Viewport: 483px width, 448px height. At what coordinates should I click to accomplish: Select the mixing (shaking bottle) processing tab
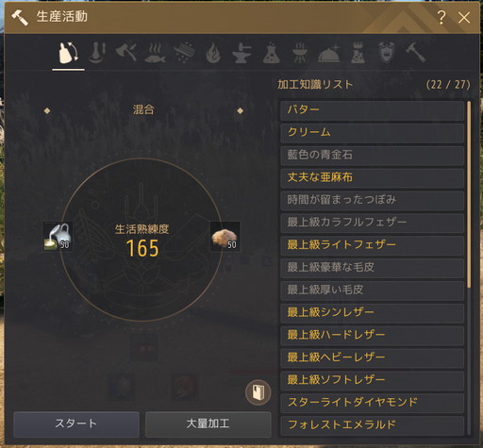(68, 53)
